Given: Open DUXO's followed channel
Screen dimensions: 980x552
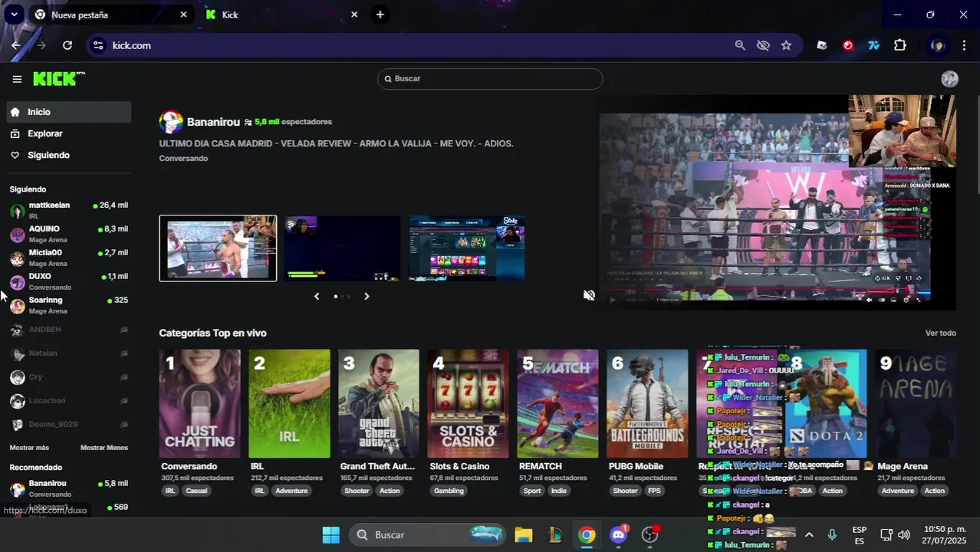Looking at the screenshot, I should (x=69, y=281).
